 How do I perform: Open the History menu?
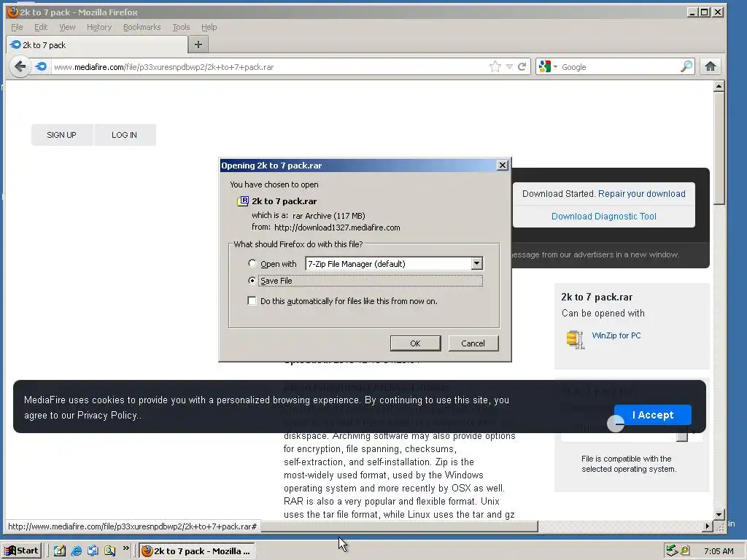99,27
